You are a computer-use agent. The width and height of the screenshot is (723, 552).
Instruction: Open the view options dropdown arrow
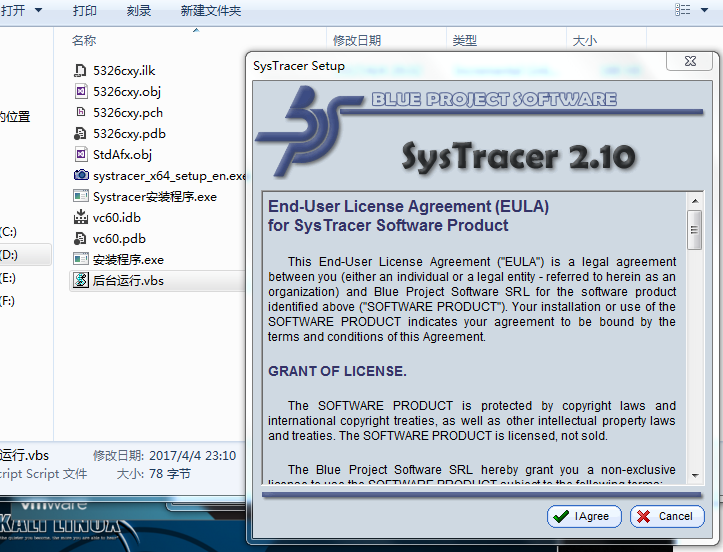[705, 10]
